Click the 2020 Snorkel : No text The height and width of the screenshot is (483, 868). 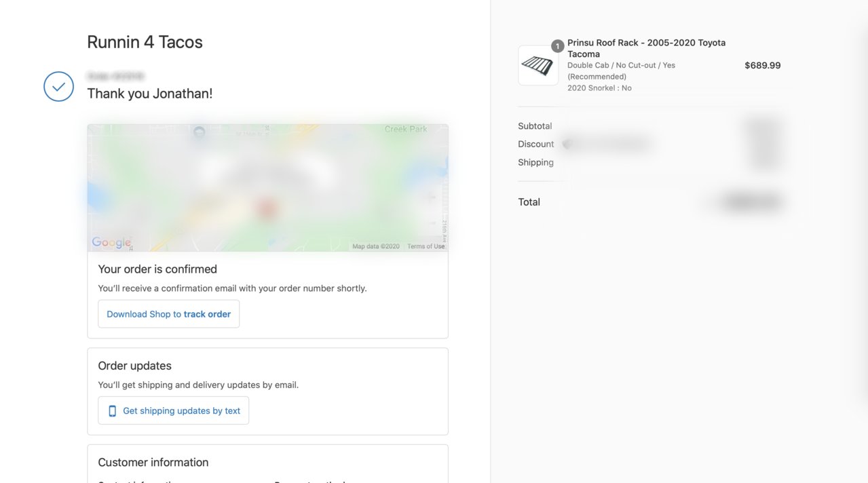tap(599, 88)
